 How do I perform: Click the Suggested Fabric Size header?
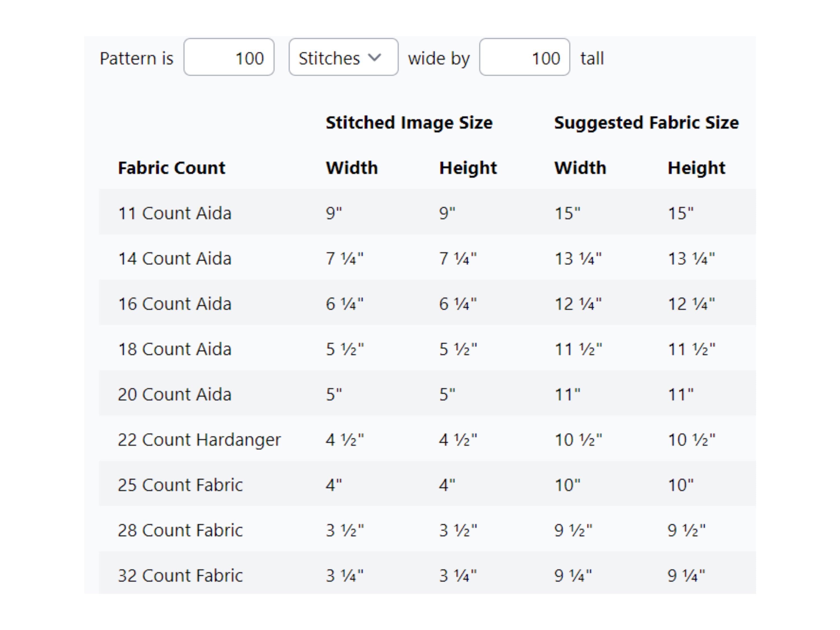click(x=646, y=123)
